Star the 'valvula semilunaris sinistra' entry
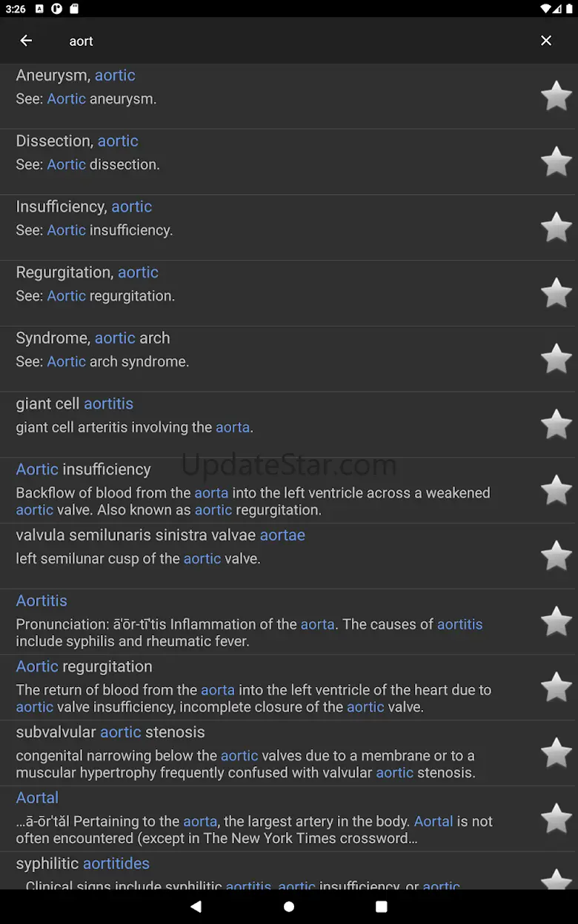Image resolution: width=578 pixels, height=924 pixels. click(x=556, y=555)
